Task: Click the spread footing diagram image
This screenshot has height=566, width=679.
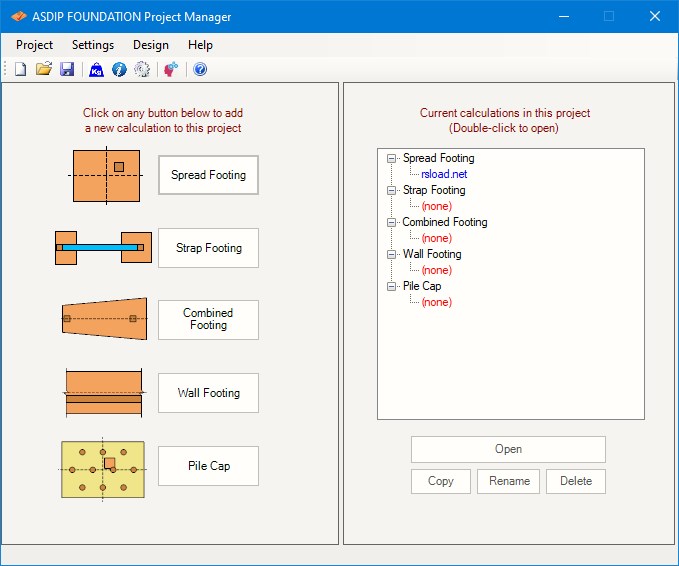Action: click(106, 175)
